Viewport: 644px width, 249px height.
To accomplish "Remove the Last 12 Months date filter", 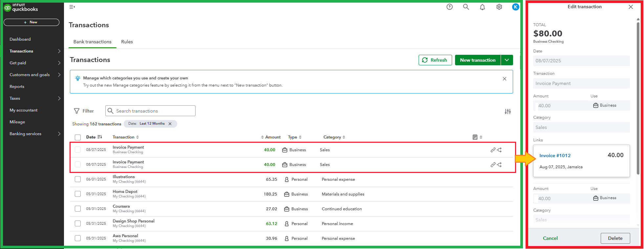I will [170, 124].
